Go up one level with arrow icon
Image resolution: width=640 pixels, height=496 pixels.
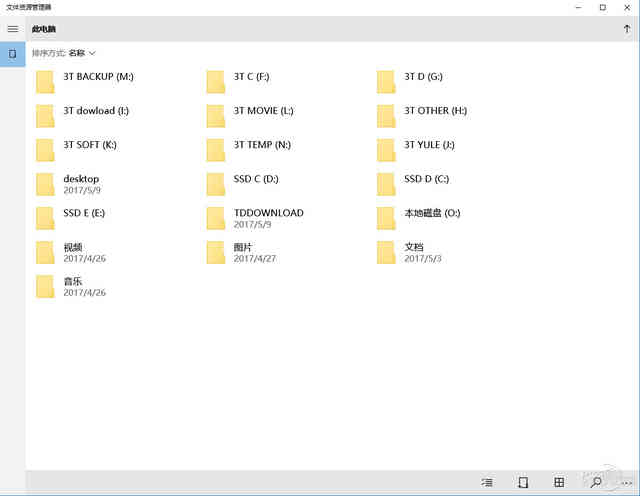tap(627, 29)
